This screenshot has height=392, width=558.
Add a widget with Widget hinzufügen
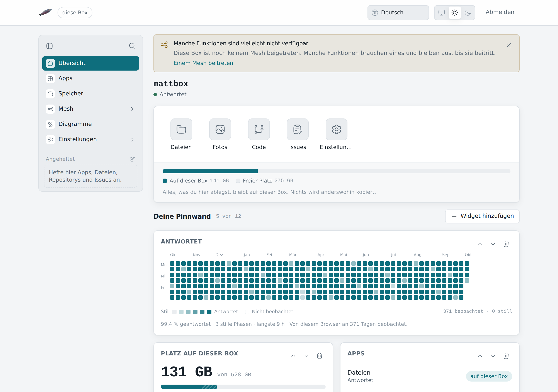point(482,216)
